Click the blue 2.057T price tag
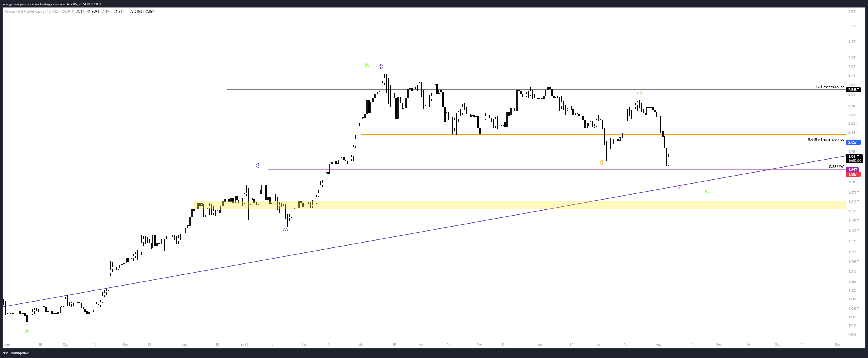The height and width of the screenshot is (358, 868). [x=853, y=142]
